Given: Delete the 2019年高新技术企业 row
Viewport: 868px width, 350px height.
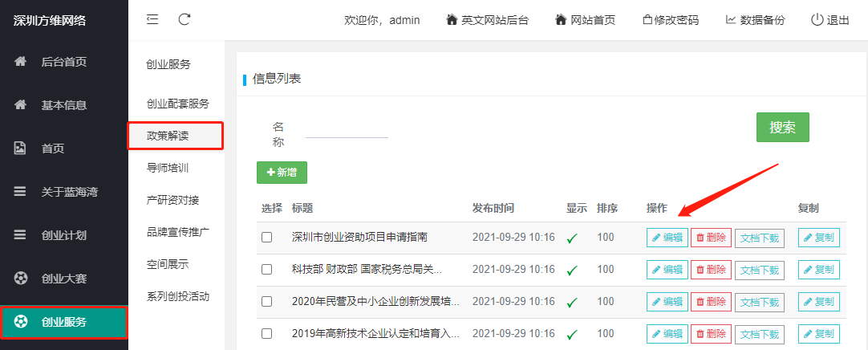Looking at the screenshot, I should click(x=711, y=334).
